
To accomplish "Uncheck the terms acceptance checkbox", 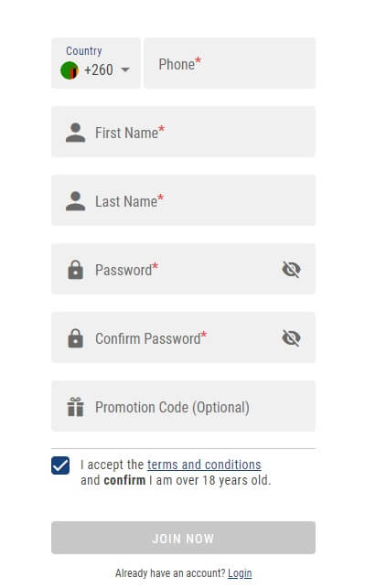I will coord(60,465).
